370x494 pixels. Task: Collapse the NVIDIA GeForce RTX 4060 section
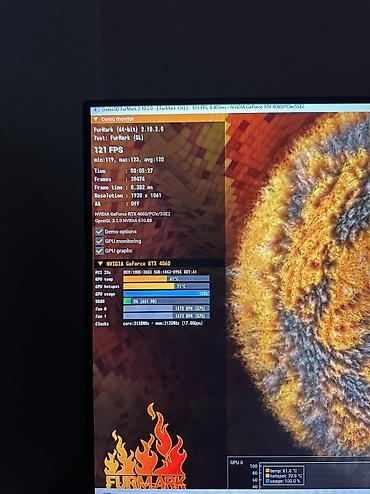[x=100, y=264]
